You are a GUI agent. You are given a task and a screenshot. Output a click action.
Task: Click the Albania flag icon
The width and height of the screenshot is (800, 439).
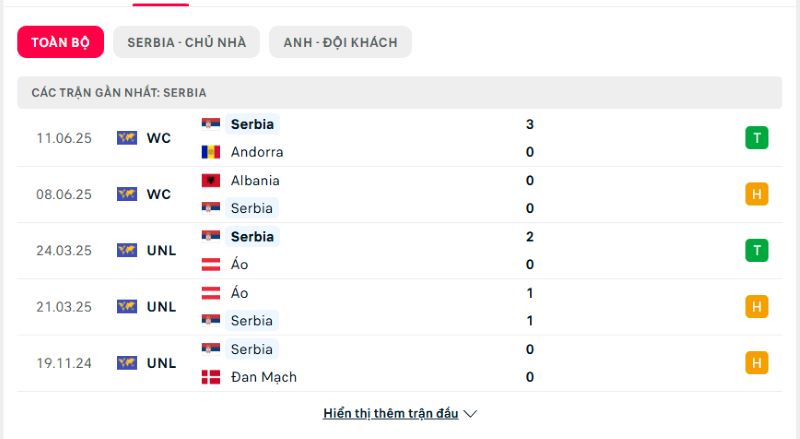point(211,180)
